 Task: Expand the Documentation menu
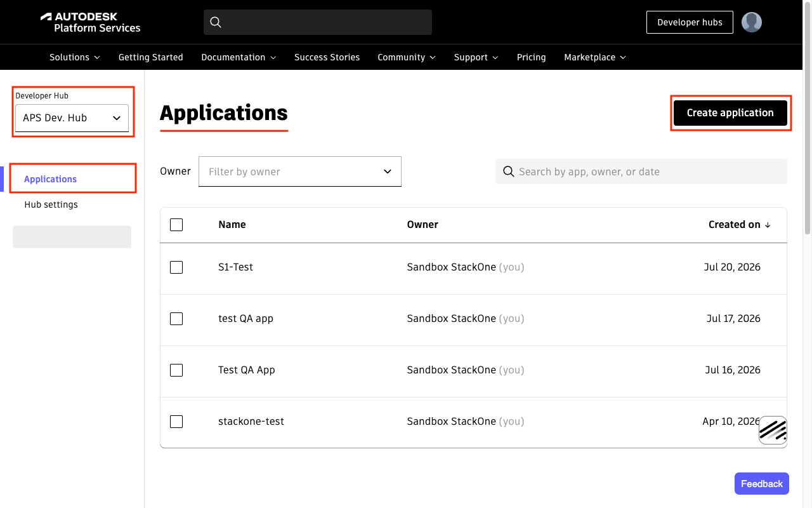pos(239,57)
